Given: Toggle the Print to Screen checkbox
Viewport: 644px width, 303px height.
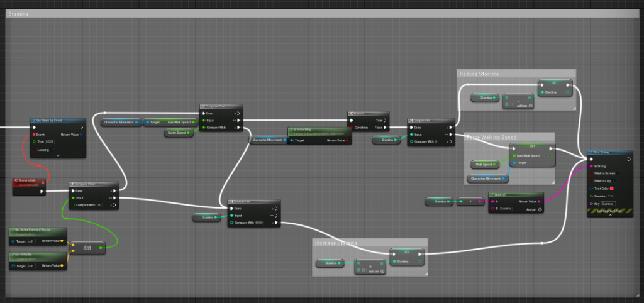Looking at the screenshot, I should [x=619, y=173].
